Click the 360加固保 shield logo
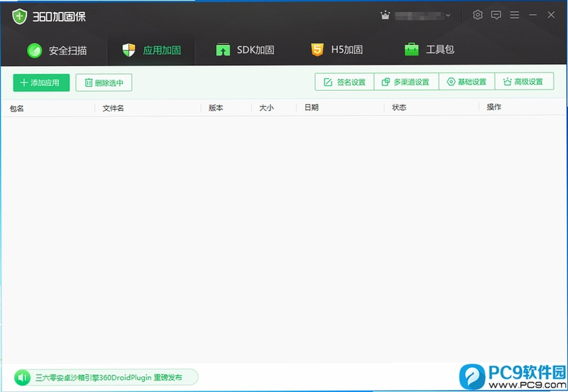The height and width of the screenshot is (392, 568). (20, 16)
